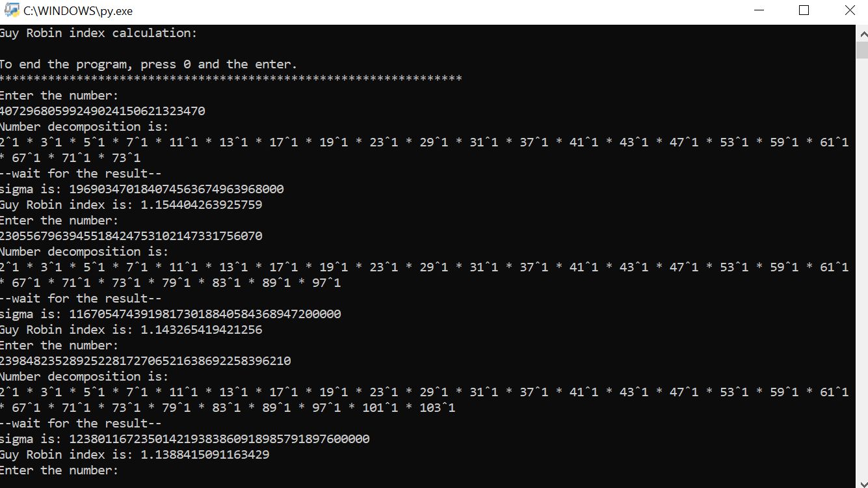Click the "To end the program" instruction line
The image size is (868, 488).
[x=148, y=64]
